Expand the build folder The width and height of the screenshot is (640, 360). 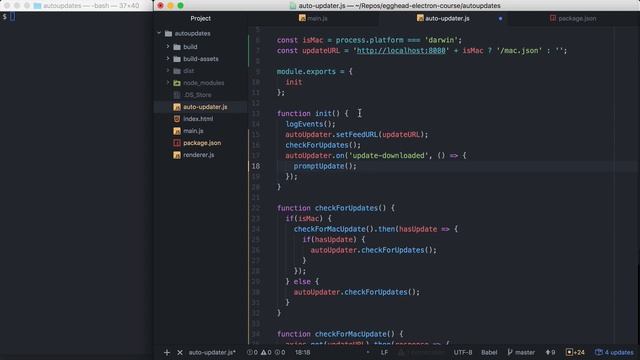pyautogui.click(x=167, y=47)
